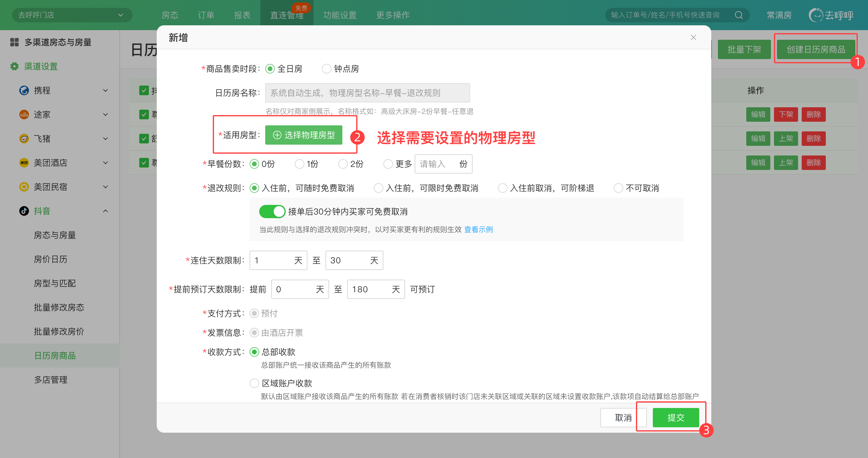Select the 不可取消 cancellation rule
This screenshot has height=458, width=868.
pyautogui.click(x=618, y=188)
